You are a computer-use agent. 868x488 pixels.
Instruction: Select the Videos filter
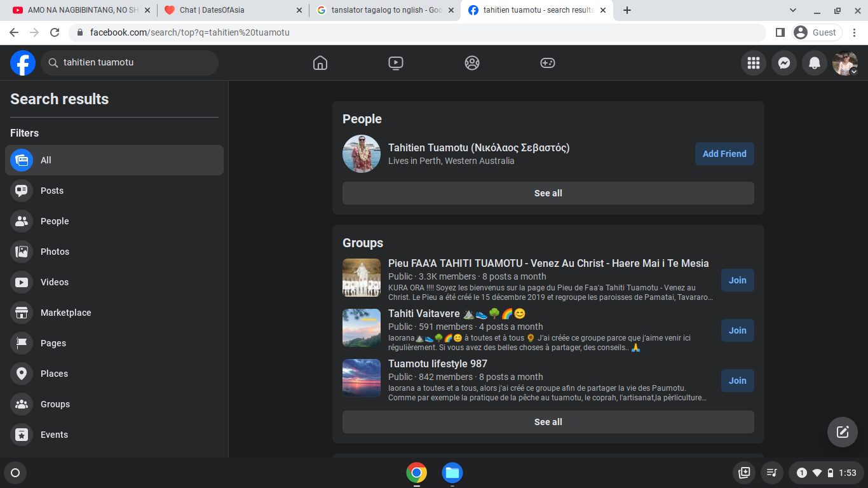(x=114, y=282)
